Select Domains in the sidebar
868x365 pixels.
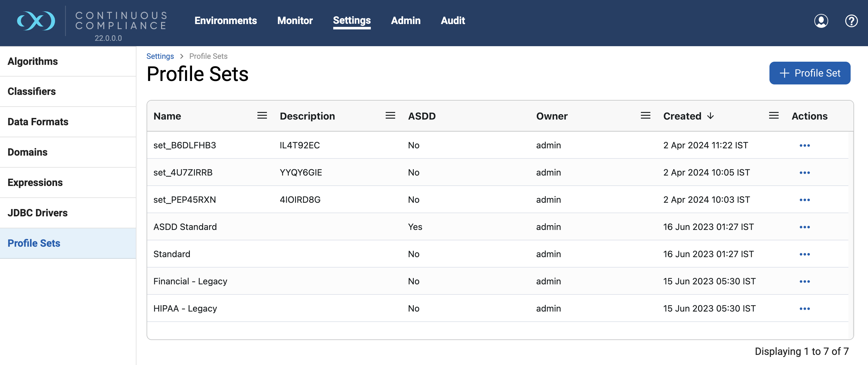[27, 152]
